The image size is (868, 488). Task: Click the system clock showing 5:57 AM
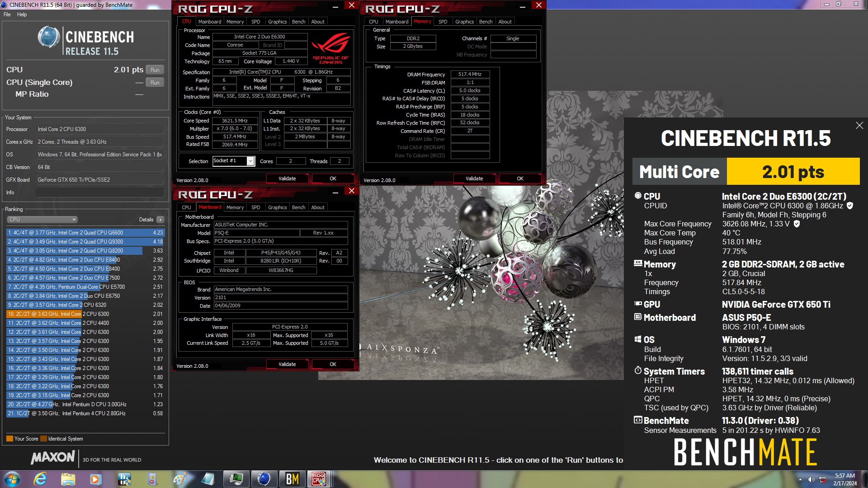point(844,479)
